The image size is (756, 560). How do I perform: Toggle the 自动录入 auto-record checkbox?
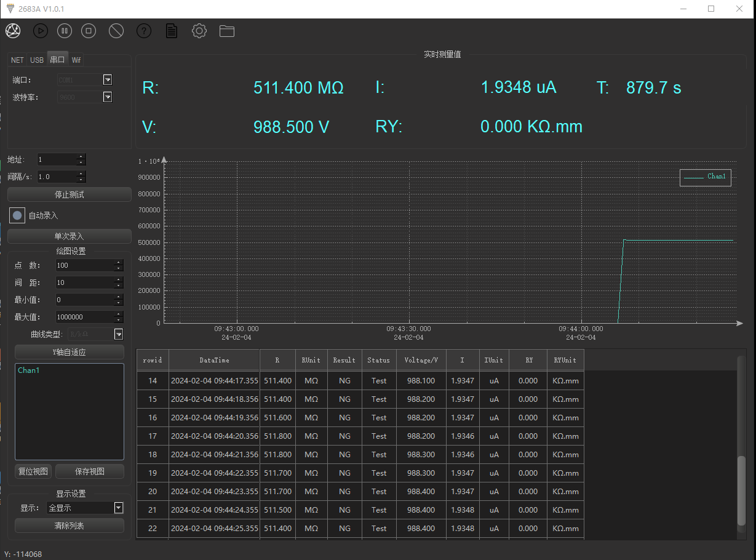pyautogui.click(x=18, y=215)
